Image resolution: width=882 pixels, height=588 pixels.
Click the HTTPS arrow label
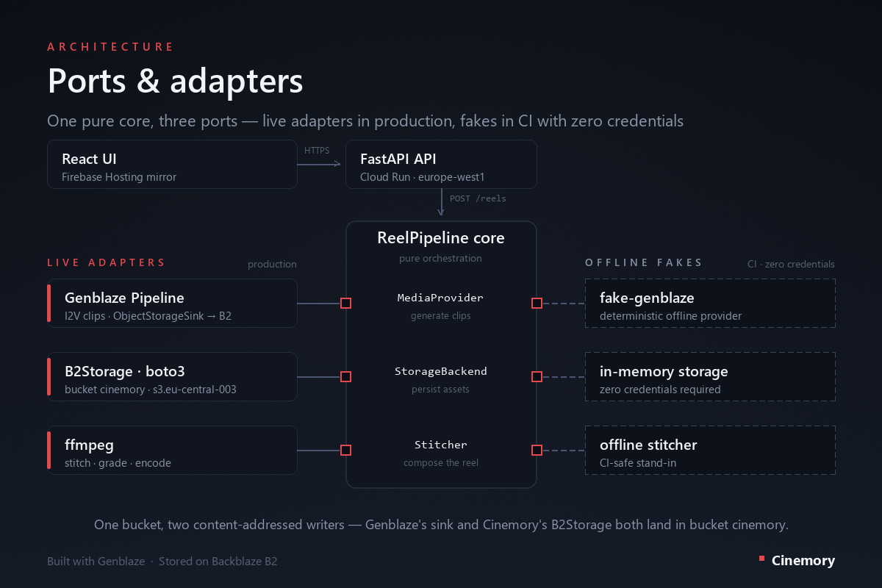pos(317,151)
